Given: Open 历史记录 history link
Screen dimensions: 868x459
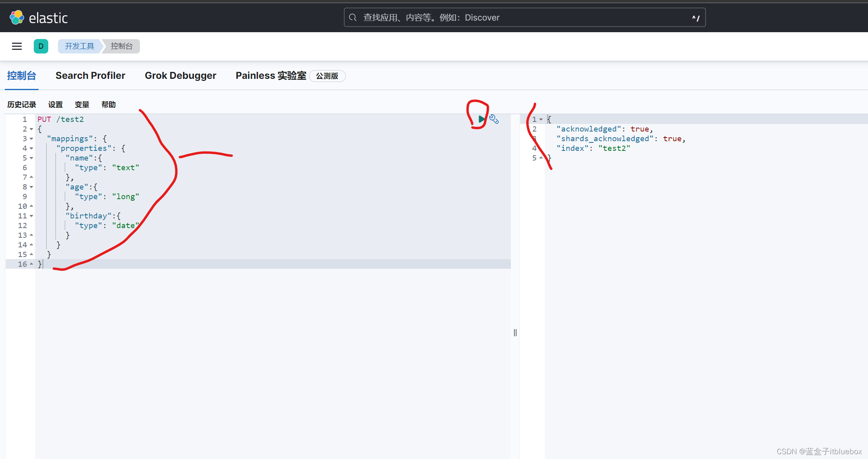Looking at the screenshot, I should click(22, 105).
